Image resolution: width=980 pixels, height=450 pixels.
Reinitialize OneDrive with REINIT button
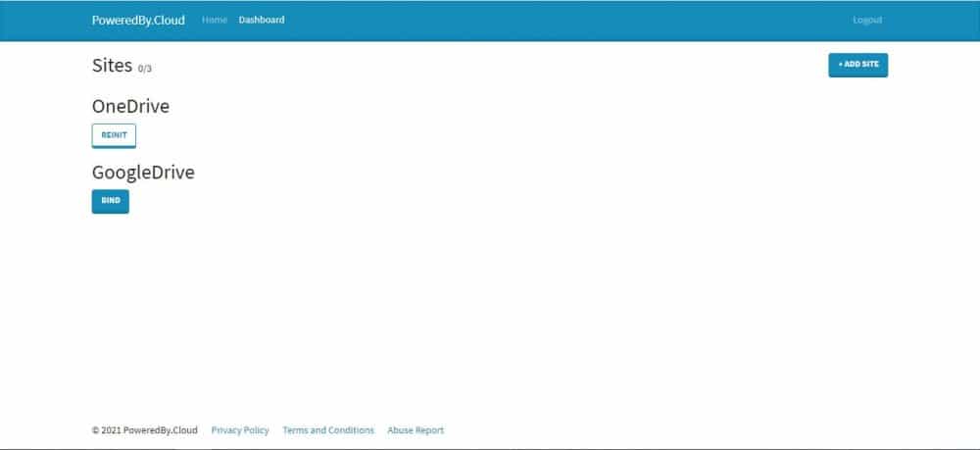[114, 135]
